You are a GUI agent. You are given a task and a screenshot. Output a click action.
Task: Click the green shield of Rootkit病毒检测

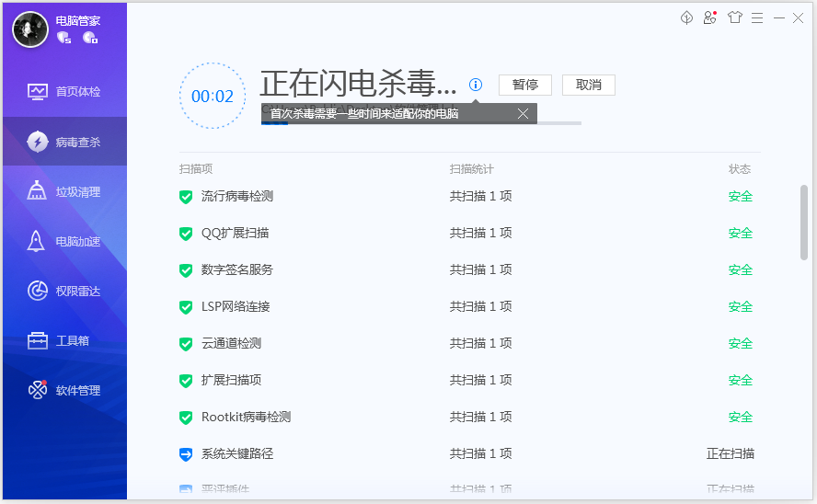[x=186, y=418]
